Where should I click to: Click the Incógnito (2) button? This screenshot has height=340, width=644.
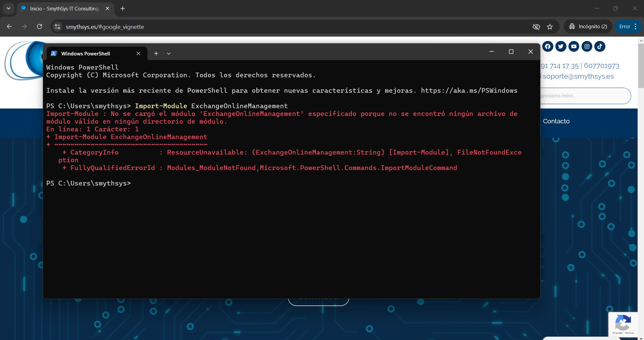click(588, 27)
